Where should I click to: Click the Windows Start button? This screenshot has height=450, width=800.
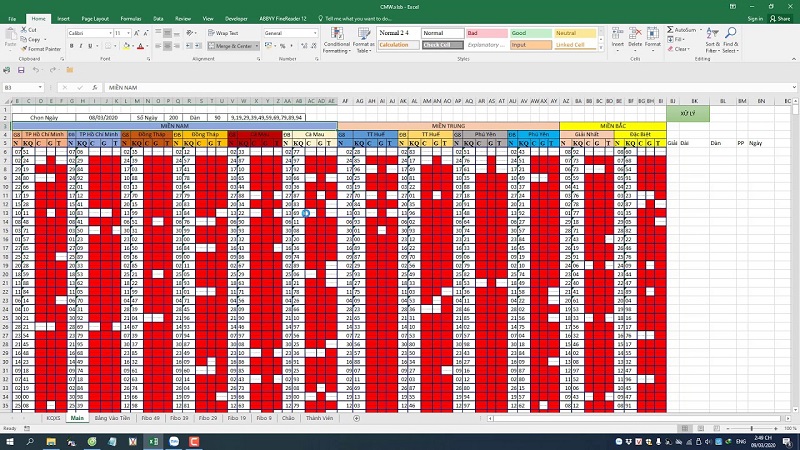click(10, 442)
